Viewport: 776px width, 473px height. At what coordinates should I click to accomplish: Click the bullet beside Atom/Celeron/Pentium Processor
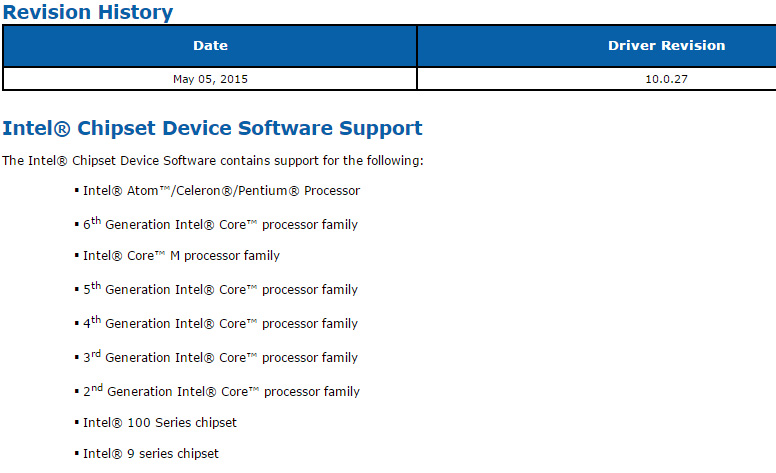77,190
